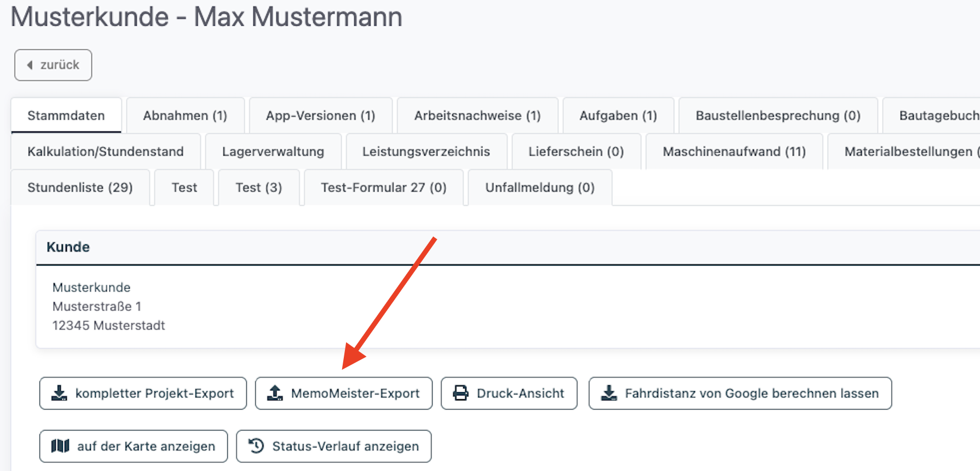Open the Stammdaten tab
This screenshot has width=980, height=471.
(x=66, y=116)
